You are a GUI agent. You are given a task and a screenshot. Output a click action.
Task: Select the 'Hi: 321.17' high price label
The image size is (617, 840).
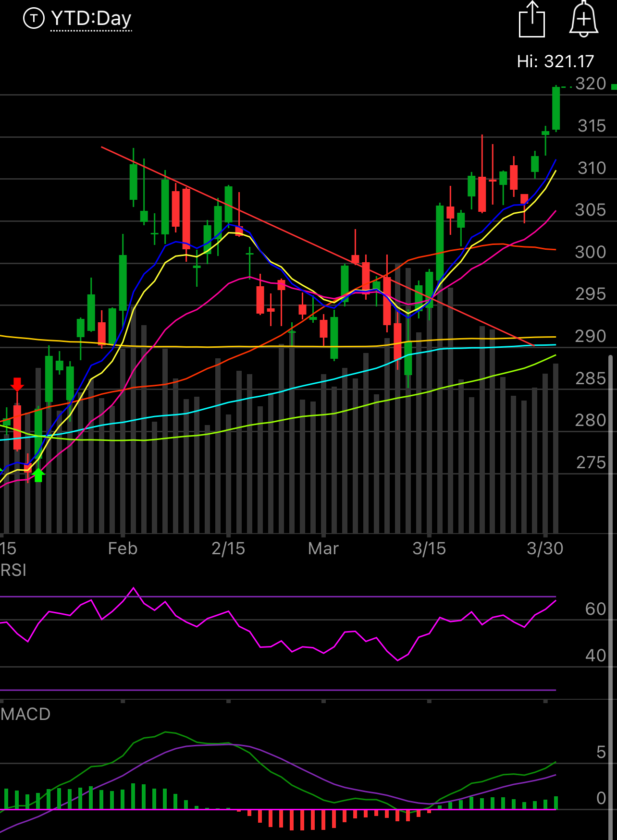(555, 61)
